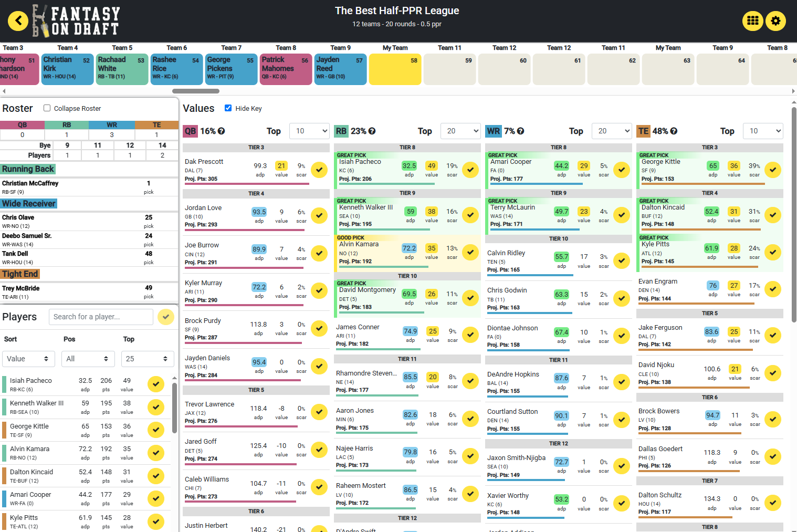The width and height of the screenshot is (797, 532).
Task: Open the draft board grid view icon
Action: point(753,21)
